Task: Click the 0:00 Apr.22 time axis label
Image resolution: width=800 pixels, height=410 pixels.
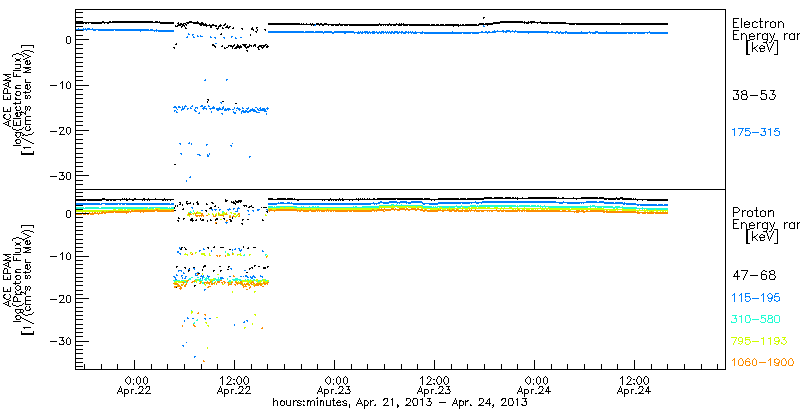Action: [x=135, y=386]
